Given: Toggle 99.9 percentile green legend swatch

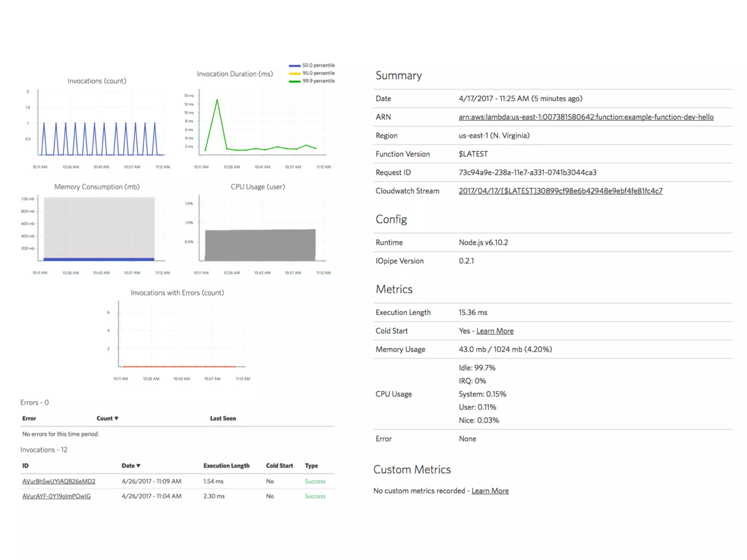Looking at the screenshot, I should 294,81.
